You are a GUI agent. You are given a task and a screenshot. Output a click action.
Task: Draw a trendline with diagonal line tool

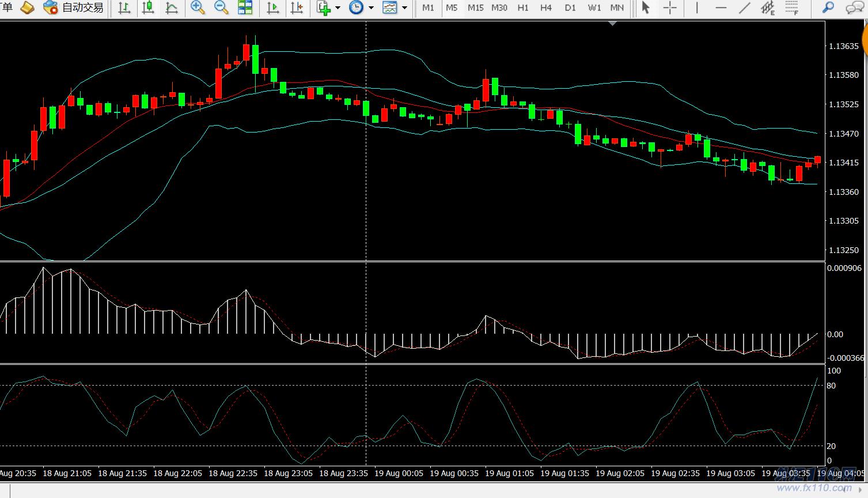[x=745, y=7]
